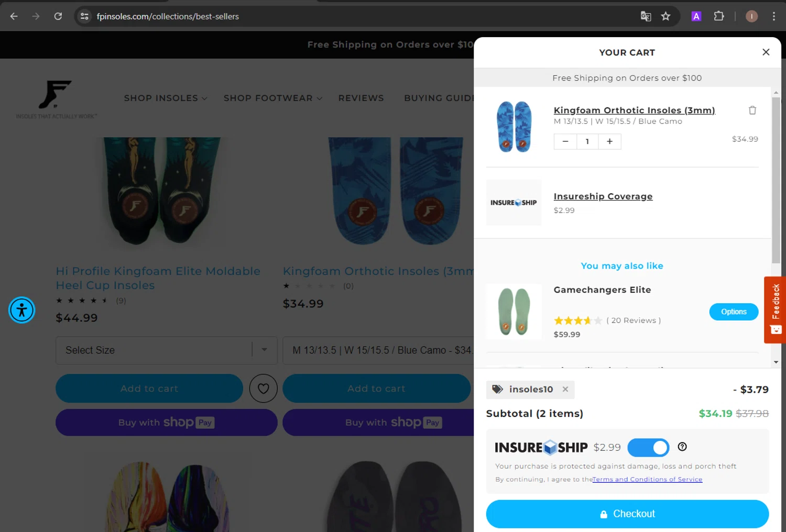Expand the Shop Insoles menu
This screenshot has height=532, width=786.
pos(166,98)
